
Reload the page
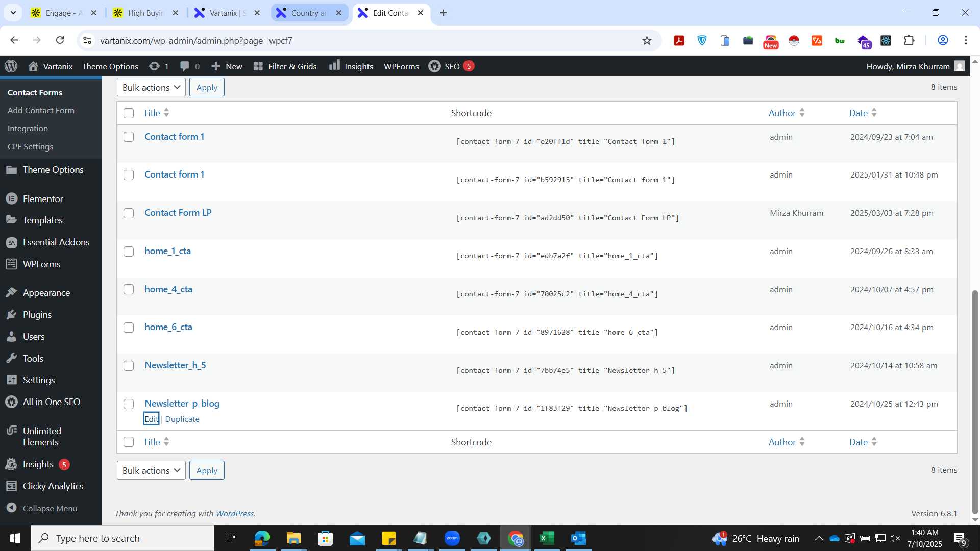click(x=60, y=40)
